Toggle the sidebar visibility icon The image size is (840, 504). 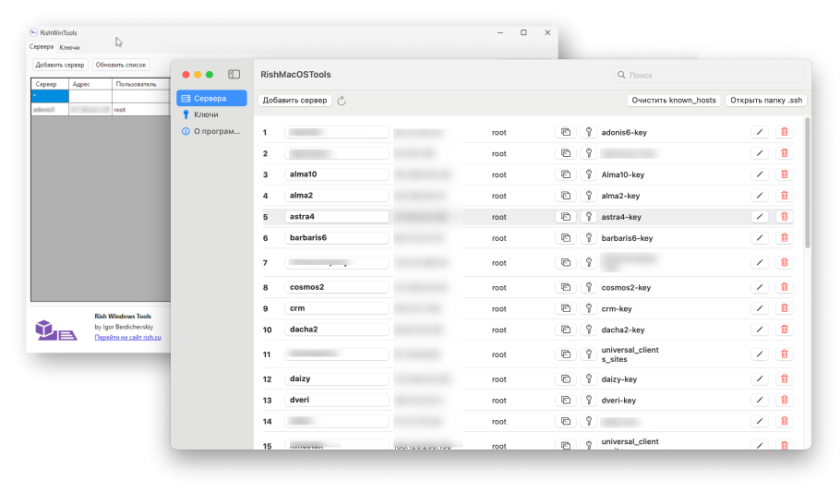click(x=234, y=75)
